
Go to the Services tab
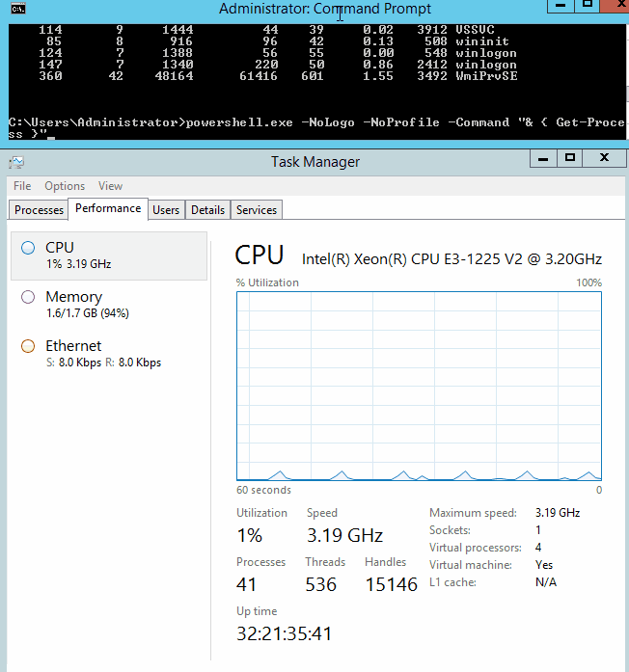(x=257, y=210)
